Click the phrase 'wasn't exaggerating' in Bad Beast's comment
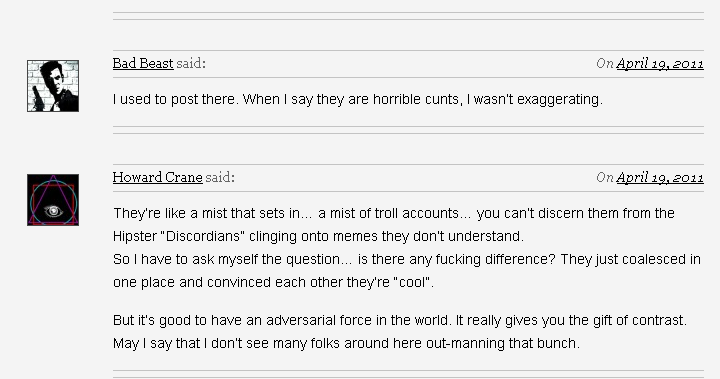This screenshot has width=720, height=379. click(x=538, y=99)
